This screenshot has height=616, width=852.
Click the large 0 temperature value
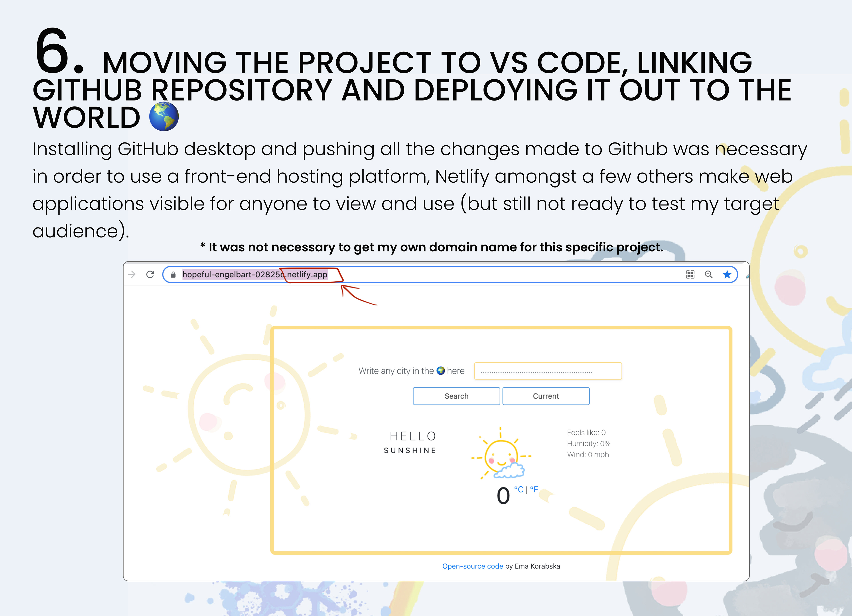tap(503, 496)
